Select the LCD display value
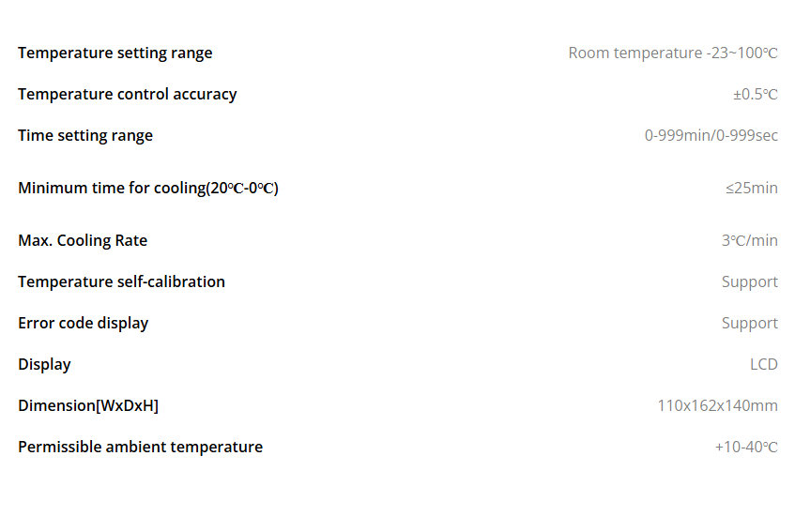The height and width of the screenshot is (532, 810). click(x=764, y=365)
